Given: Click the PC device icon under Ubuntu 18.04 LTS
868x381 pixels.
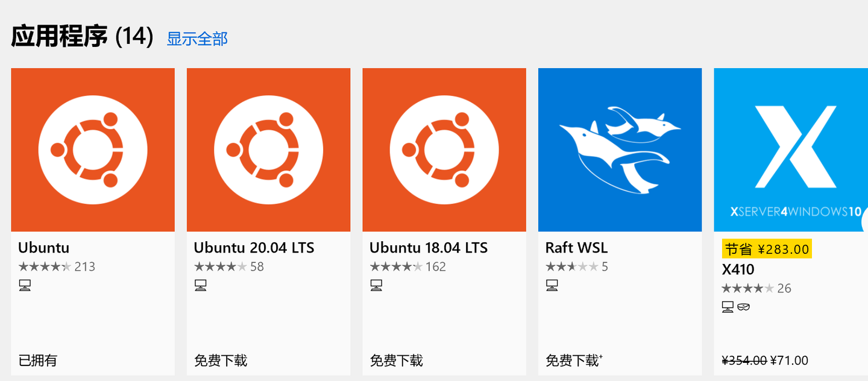Looking at the screenshot, I should tap(376, 285).
